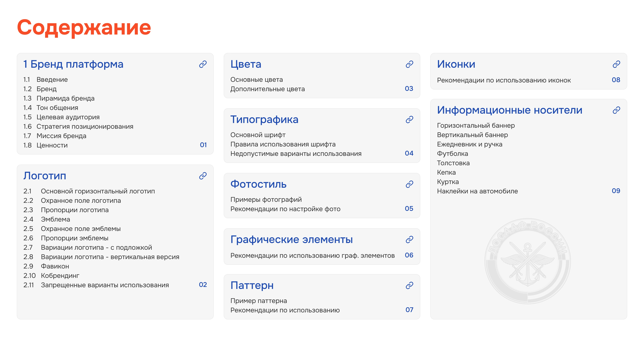Select '2.11 Запрещенные варианты использования' entry

[x=96, y=285]
